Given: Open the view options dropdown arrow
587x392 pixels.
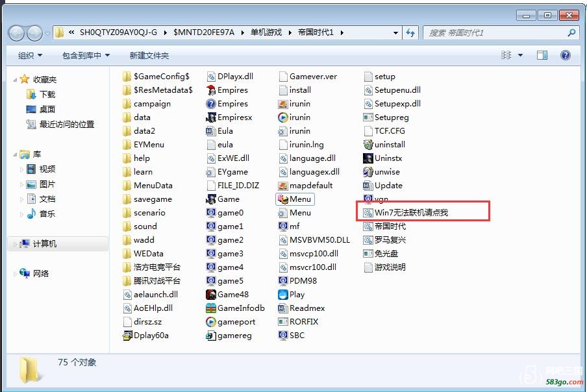Looking at the screenshot, I should point(520,55).
